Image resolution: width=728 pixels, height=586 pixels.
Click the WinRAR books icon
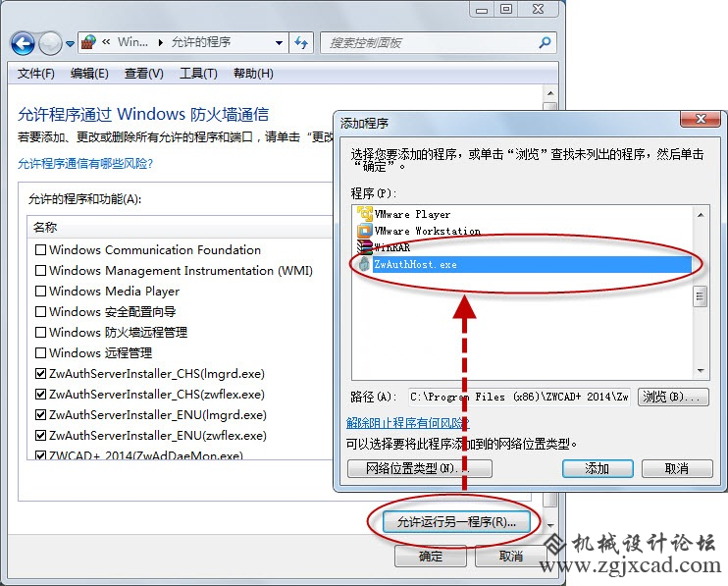[365, 247]
